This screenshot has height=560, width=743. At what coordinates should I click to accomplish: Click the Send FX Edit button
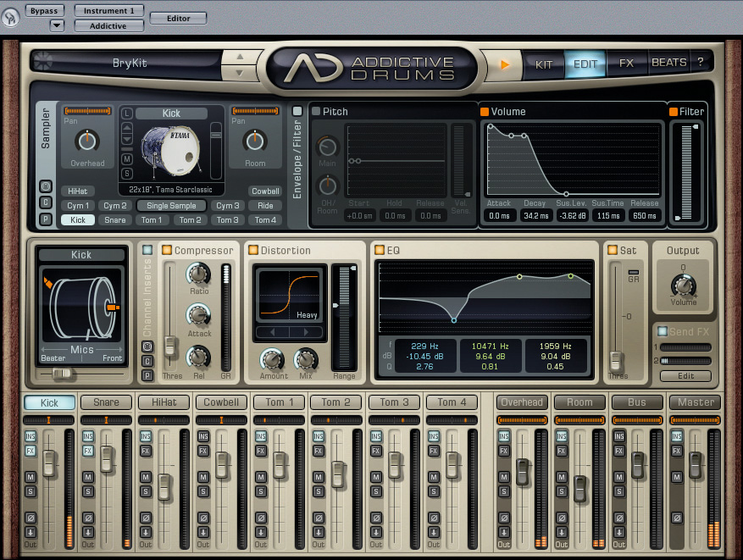(x=685, y=376)
